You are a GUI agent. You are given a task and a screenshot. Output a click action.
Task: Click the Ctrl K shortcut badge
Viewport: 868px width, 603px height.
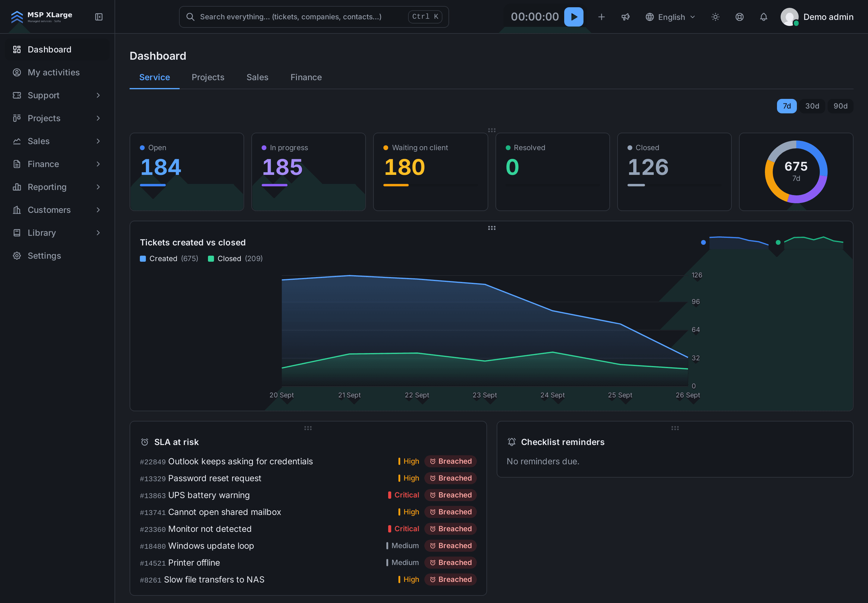[x=425, y=17]
